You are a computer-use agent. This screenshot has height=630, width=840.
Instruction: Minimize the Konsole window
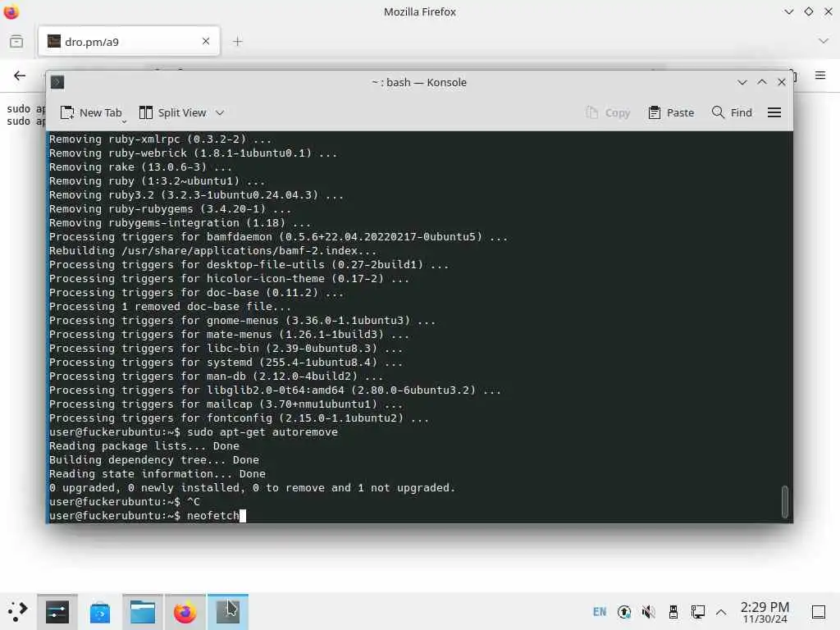(742, 82)
